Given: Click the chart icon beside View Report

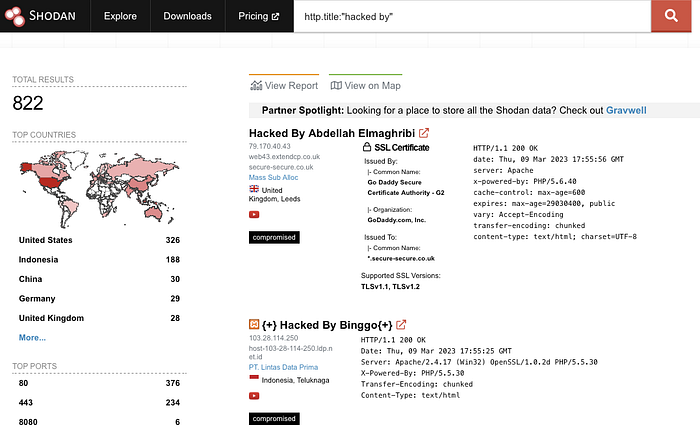Looking at the screenshot, I should click(x=256, y=85).
